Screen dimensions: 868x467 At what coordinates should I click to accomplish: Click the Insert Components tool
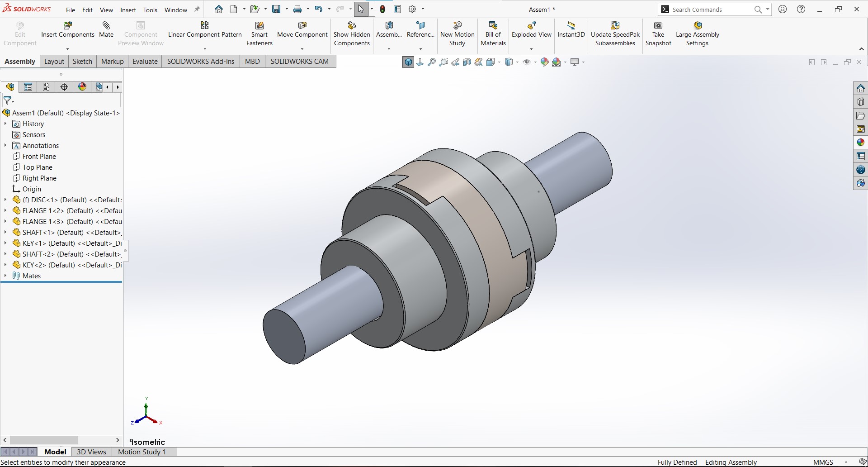pyautogui.click(x=68, y=30)
